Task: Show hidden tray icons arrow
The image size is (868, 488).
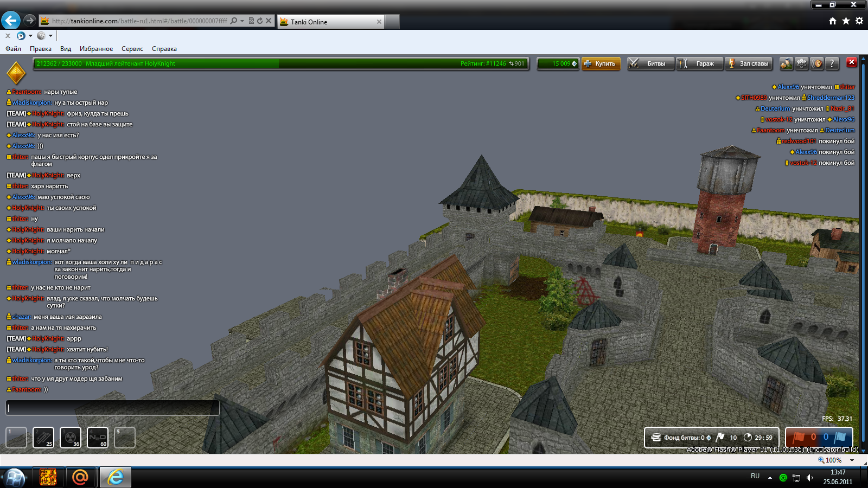Action: tap(770, 478)
